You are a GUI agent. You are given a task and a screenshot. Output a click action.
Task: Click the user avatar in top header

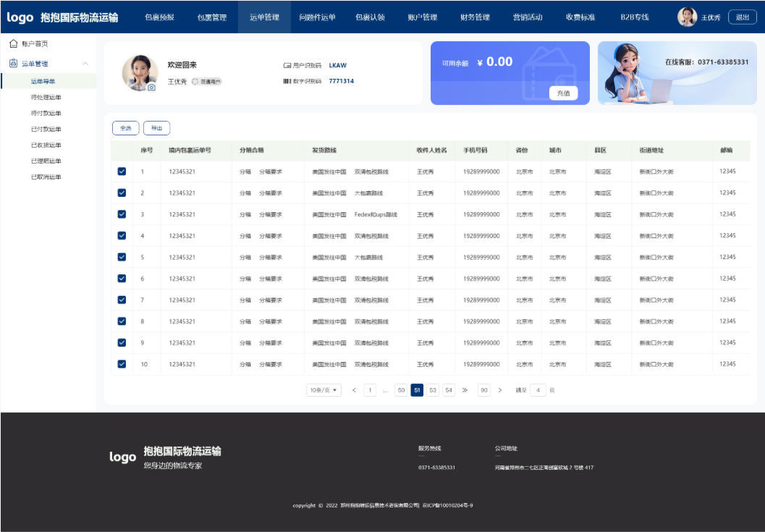[687, 17]
